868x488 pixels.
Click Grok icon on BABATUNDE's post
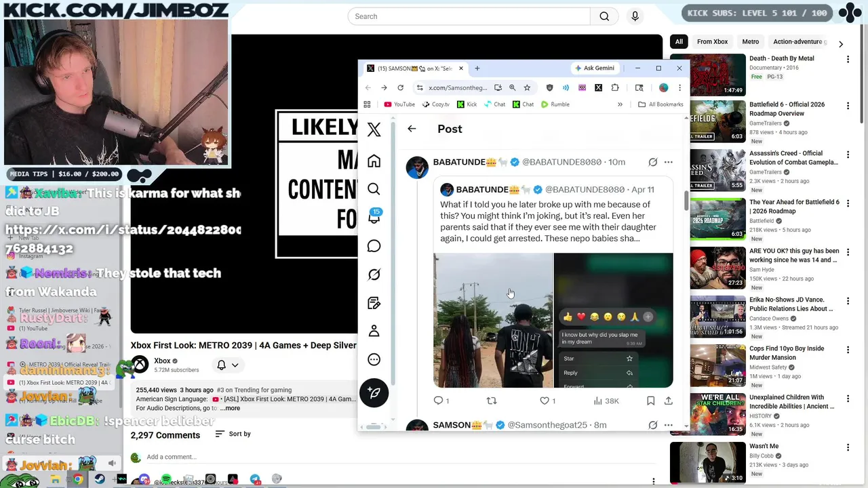pyautogui.click(x=652, y=162)
